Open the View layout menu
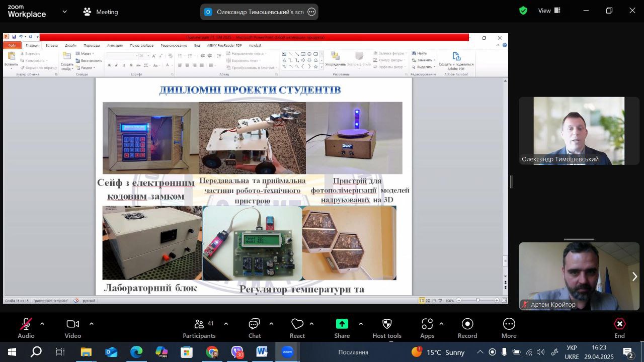Image resolution: width=644 pixels, height=362 pixels. click(x=549, y=11)
